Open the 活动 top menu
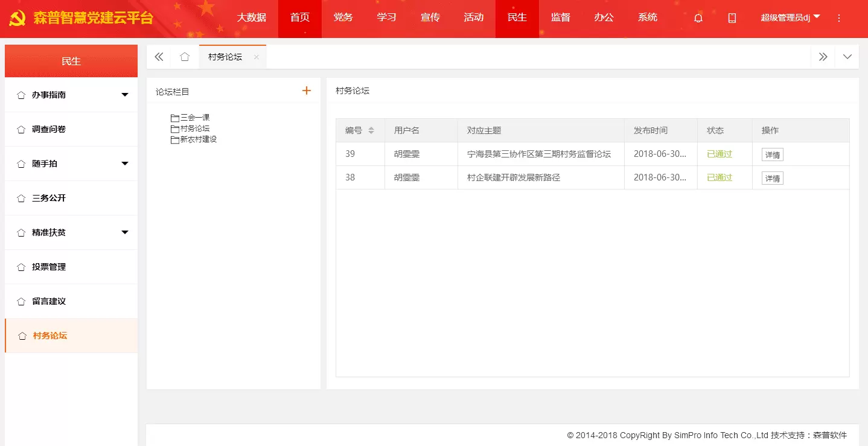This screenshot has width=868, height=446. coord(474,18)
